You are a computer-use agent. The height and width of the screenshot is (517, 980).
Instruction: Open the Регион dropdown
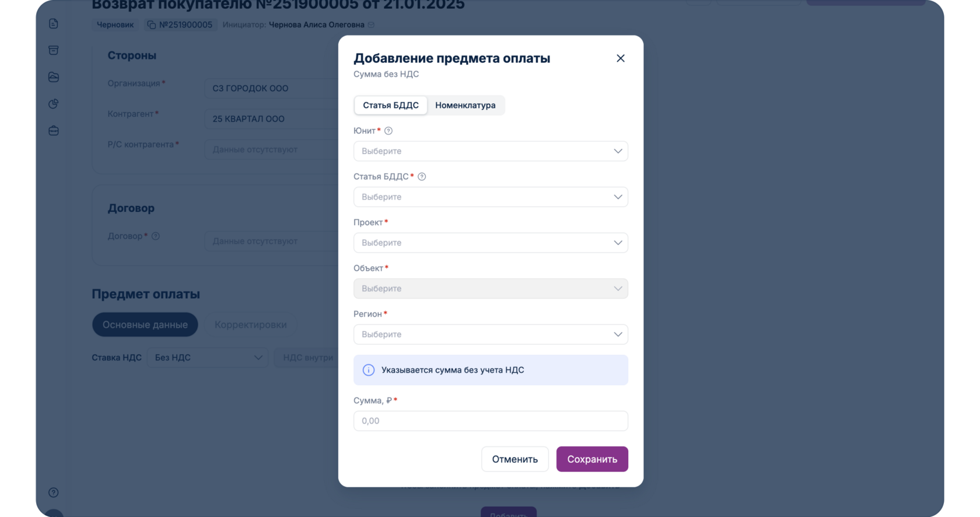491,334
